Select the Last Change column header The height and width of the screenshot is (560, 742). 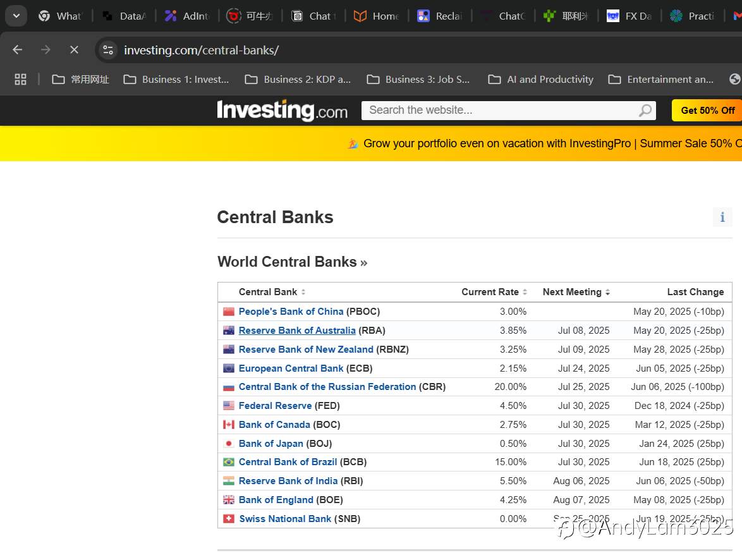[695, 292]
